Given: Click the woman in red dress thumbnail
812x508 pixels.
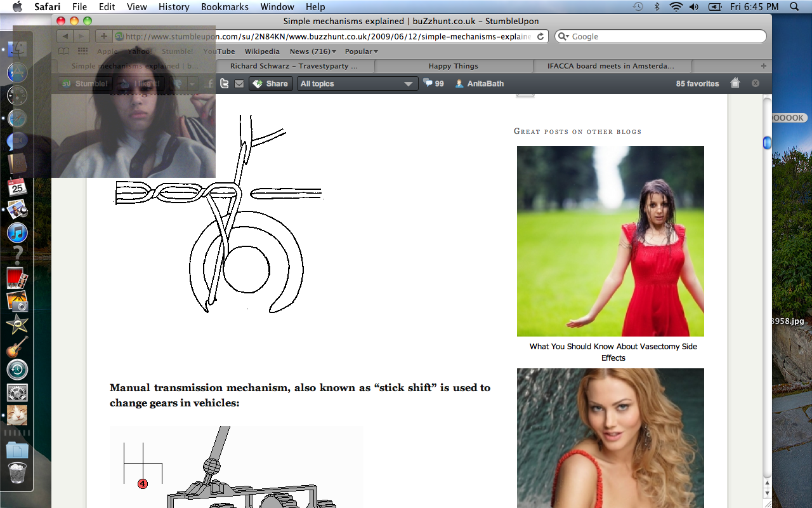Looking at the screenshot, I should click(x=610, y=241).
